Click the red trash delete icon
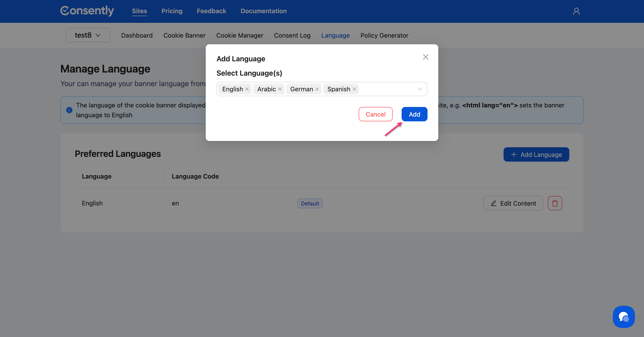The image size is (644, 337). (x=555, y=203)
